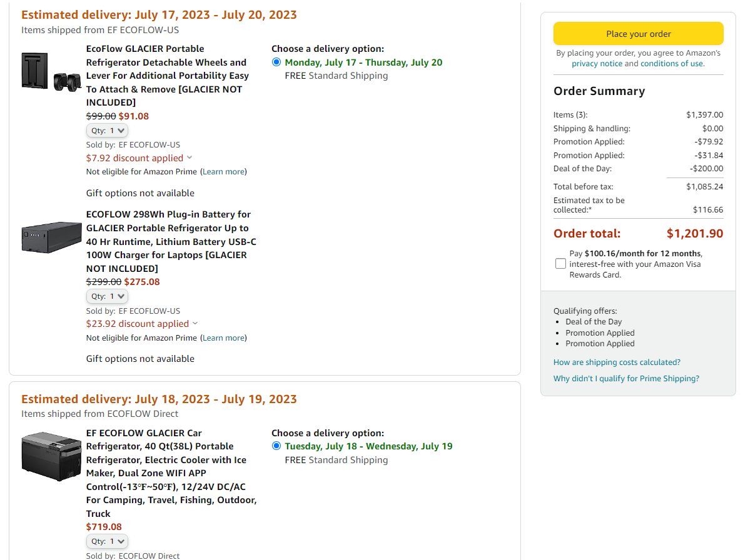Screen dimensions: 743x560
Task: Click the GLACIER Car Refrigerator product image
Action: 51,456
